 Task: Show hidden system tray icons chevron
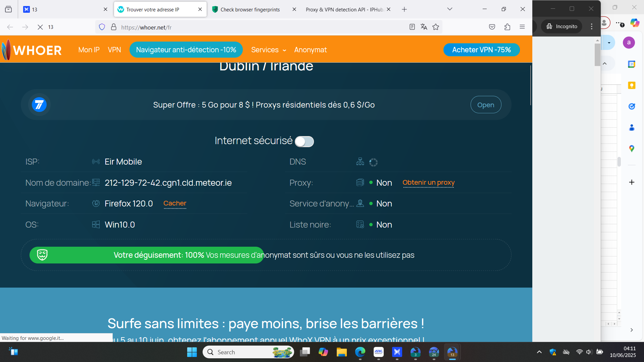539,352
